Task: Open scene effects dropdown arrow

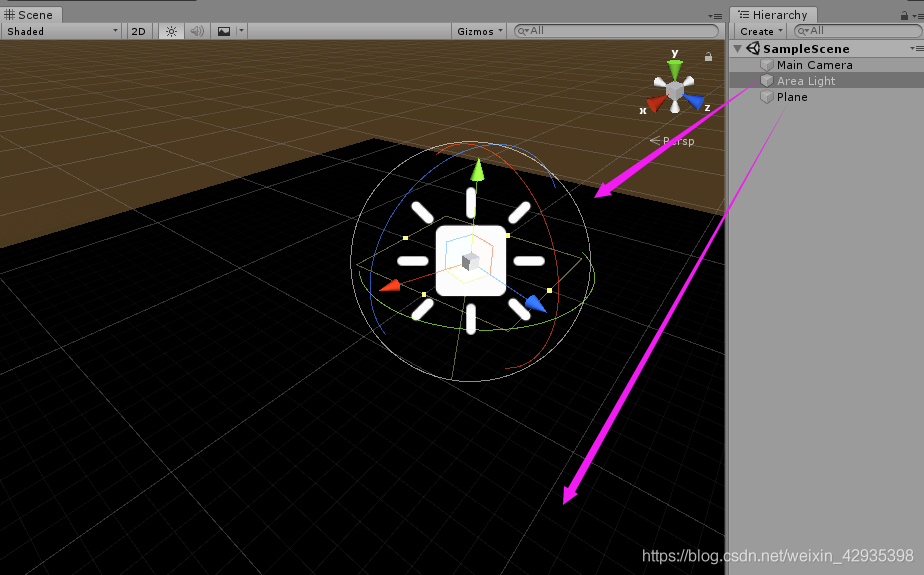Action: [x=241, y=31]
